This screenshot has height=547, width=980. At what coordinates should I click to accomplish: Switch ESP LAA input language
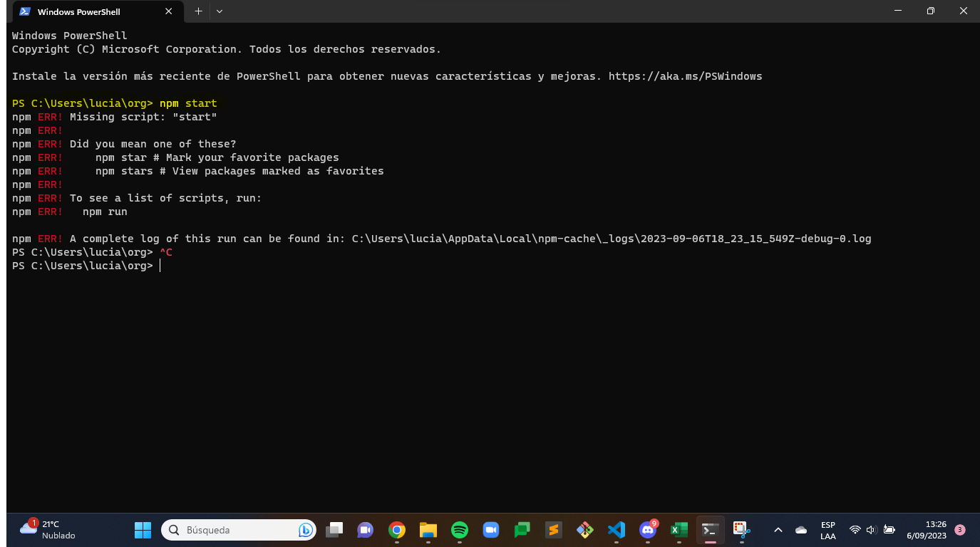click(x=828, y=530)
